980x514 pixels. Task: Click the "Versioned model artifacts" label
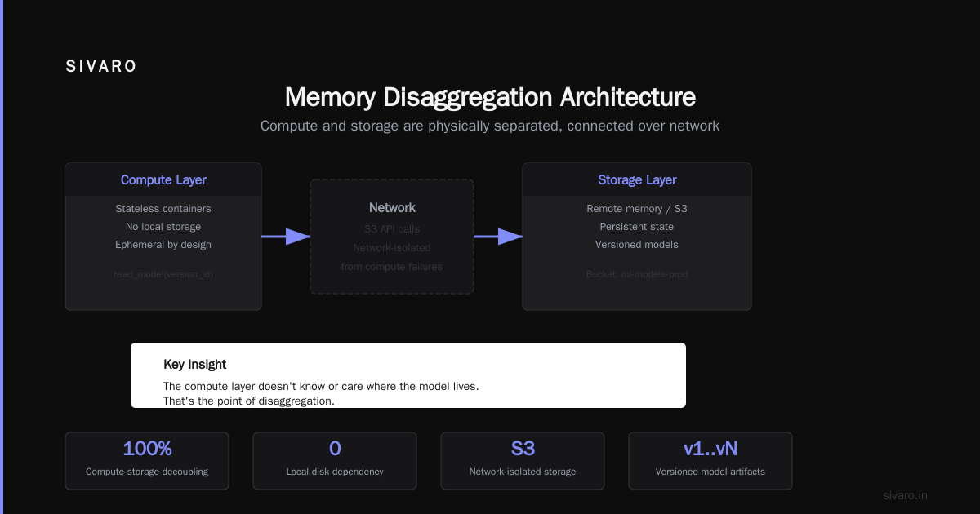coord(710,472)
